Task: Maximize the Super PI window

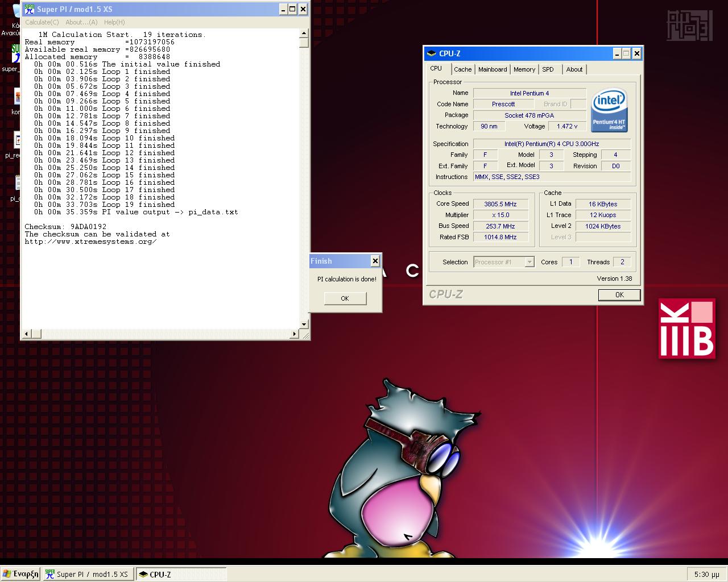Action: click(x=292, y=9)
